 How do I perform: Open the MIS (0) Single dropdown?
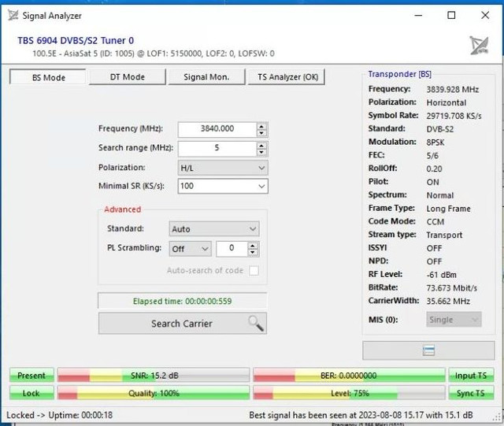[x=454, y=320]
